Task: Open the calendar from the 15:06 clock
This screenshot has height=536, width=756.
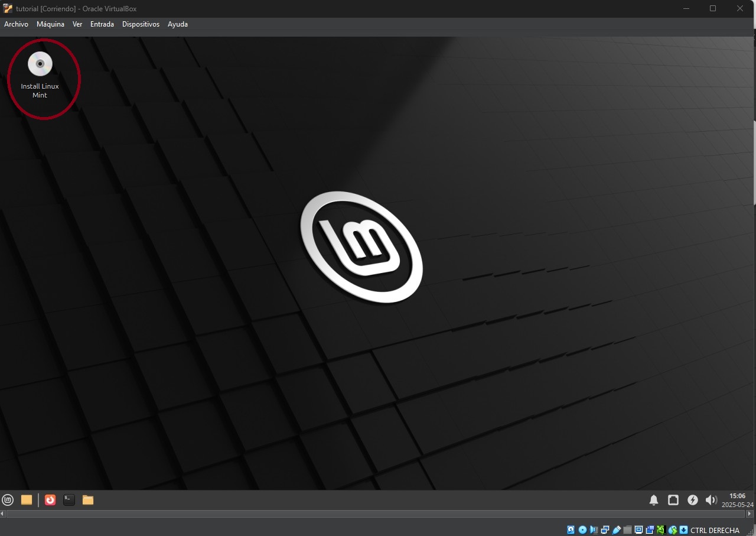Action: (737, 500)
